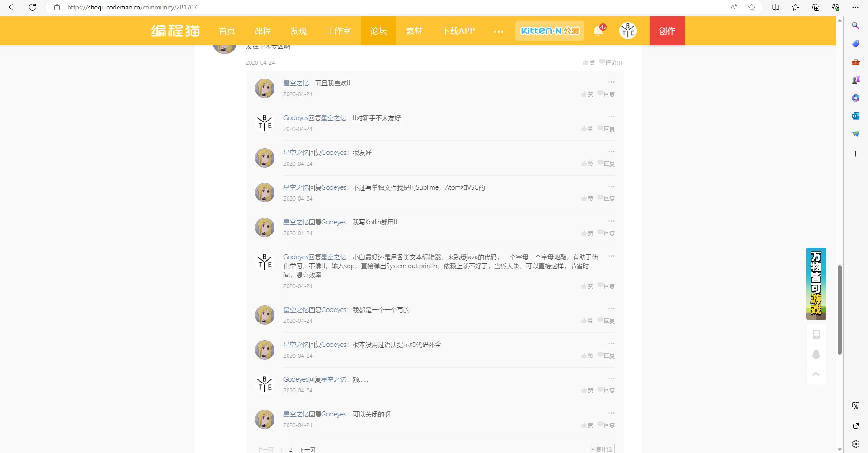Reply to the comment 我写Kotlin都用IJ
The width and height of the screenshot is (868, 453).
coord(606,233)
